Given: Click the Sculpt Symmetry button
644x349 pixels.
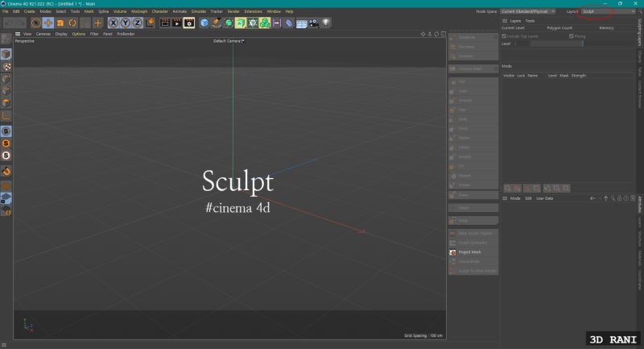Looking at the screenshot, I should point(473,243).
